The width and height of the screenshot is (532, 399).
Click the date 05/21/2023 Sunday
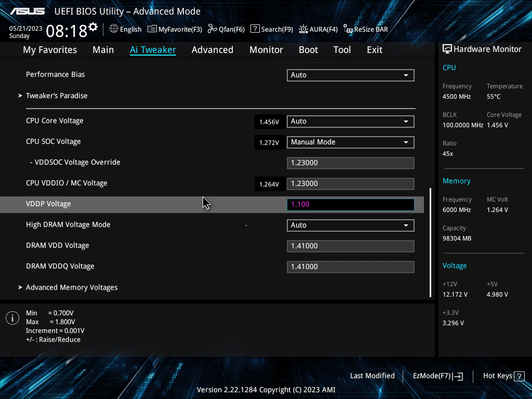(25, 32)
